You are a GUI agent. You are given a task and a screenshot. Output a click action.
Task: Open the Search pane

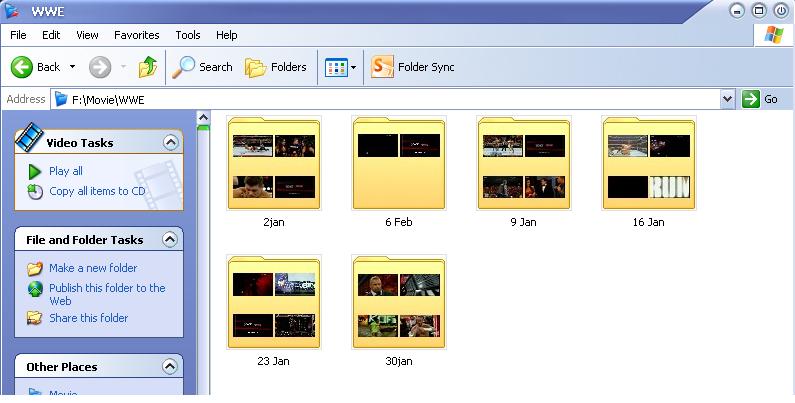(202, 67)
